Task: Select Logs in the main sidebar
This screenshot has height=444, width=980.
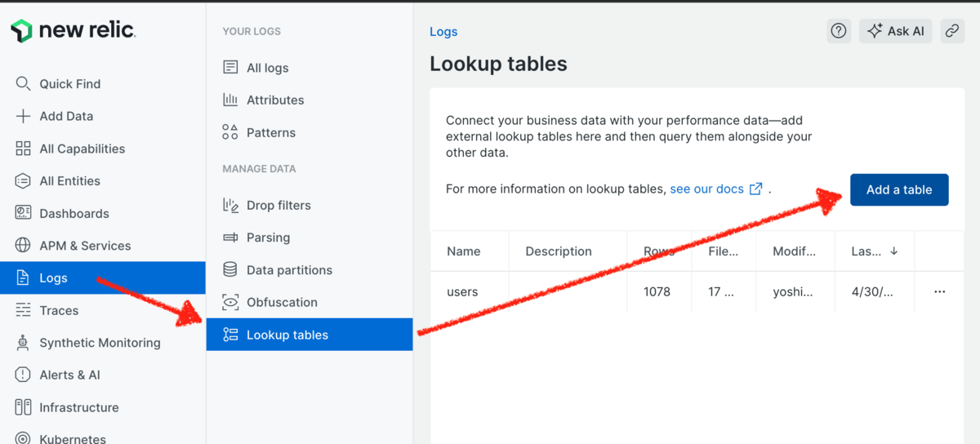Action: (103, 278)
